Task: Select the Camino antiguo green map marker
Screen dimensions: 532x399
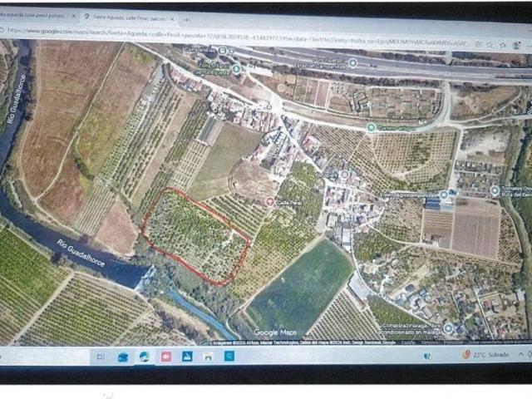Action: (372, 127)
